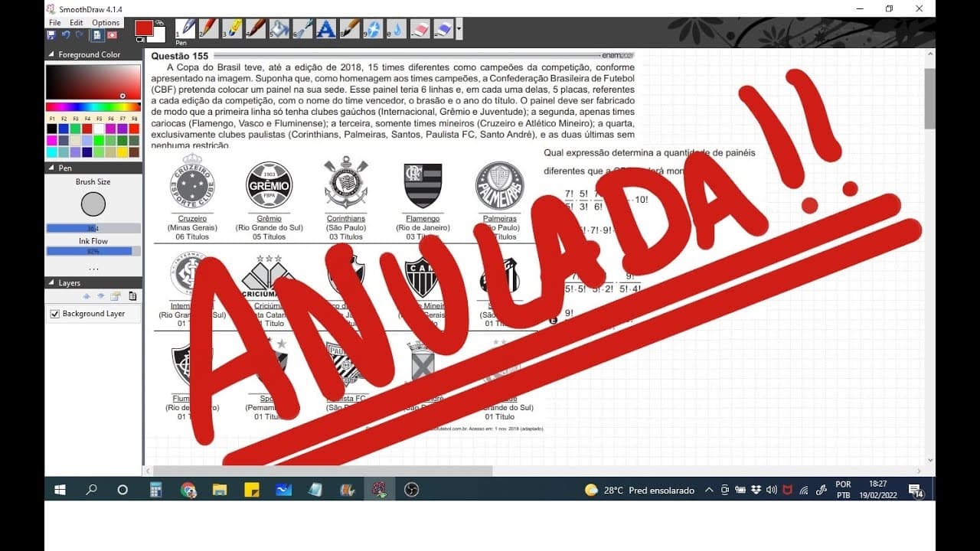Open Sticky Notes from the taskbar
The height and width of the screenshot is (551, 980).
[x=252, y=490]
